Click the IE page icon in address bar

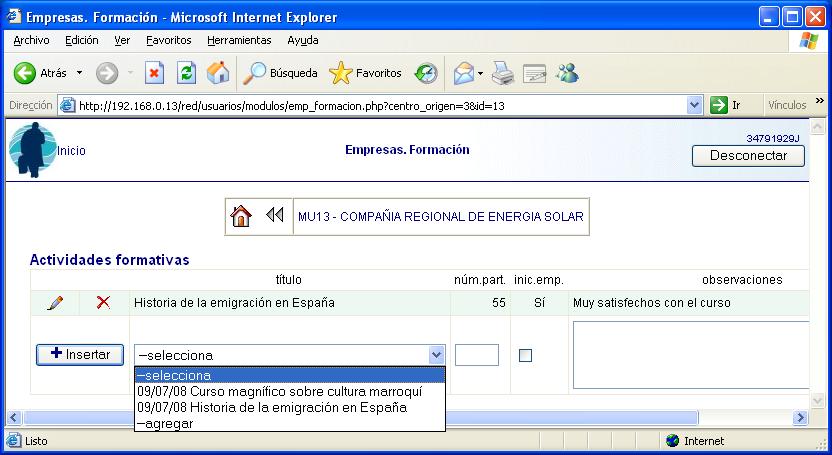[67, 105]
